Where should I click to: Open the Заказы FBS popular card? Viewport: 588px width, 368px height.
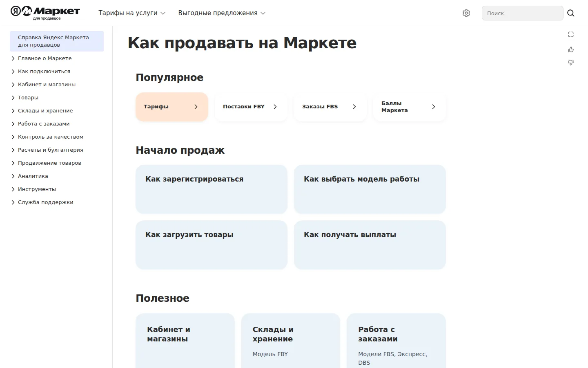(330, 107)
